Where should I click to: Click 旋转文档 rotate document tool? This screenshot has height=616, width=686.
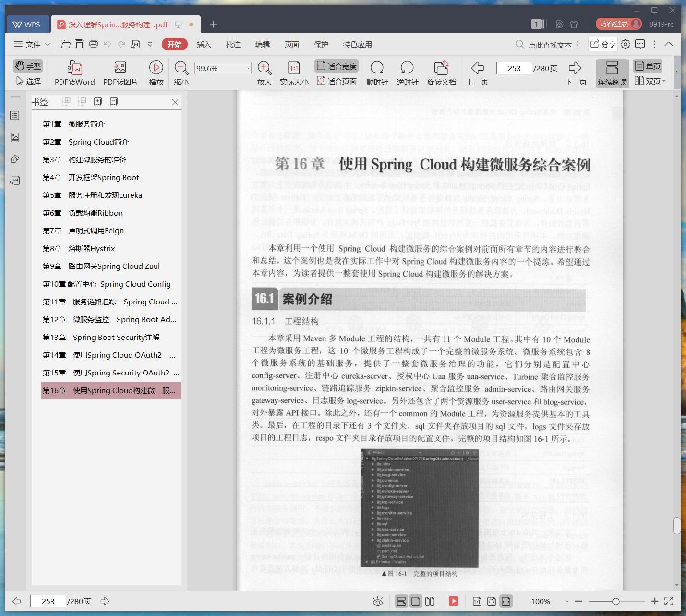tap(442, 73)
